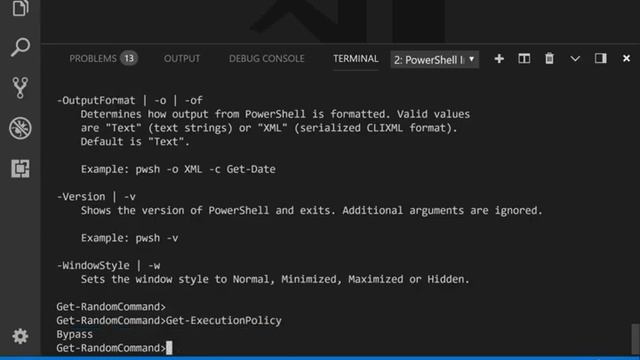Collapse the panel with chevron down
Viewport: 640px width, 360px height.
click(x=575, y=59)
